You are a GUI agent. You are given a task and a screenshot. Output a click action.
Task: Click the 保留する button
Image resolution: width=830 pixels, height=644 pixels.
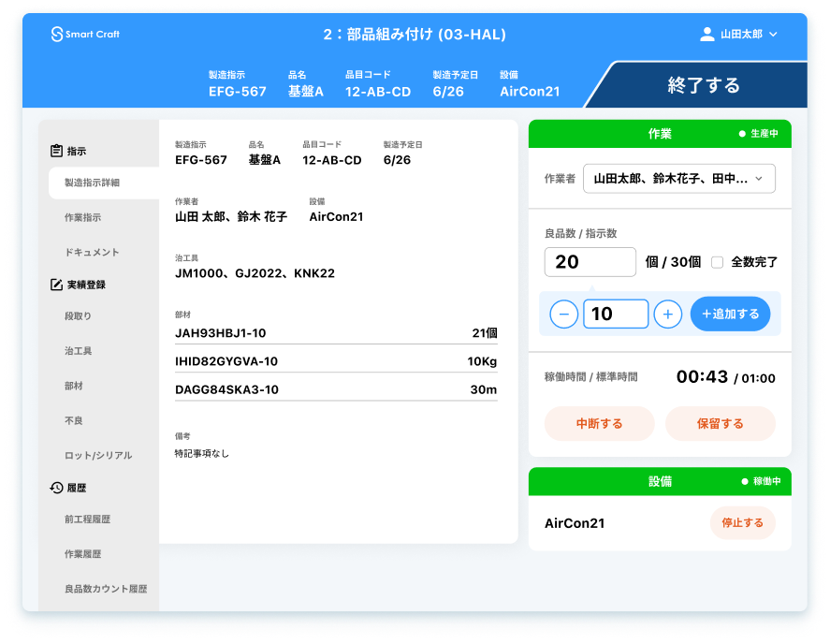coord(721,424)
